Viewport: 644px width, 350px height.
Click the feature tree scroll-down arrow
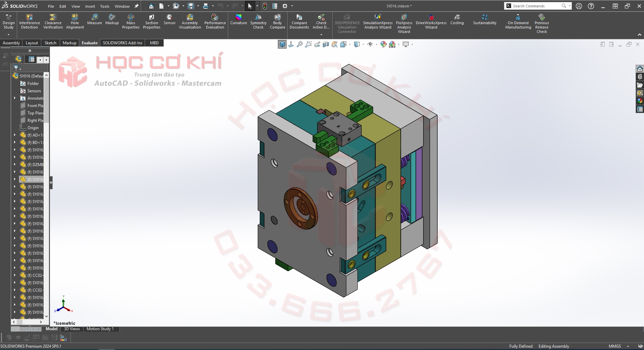click(x=47, y=316)
